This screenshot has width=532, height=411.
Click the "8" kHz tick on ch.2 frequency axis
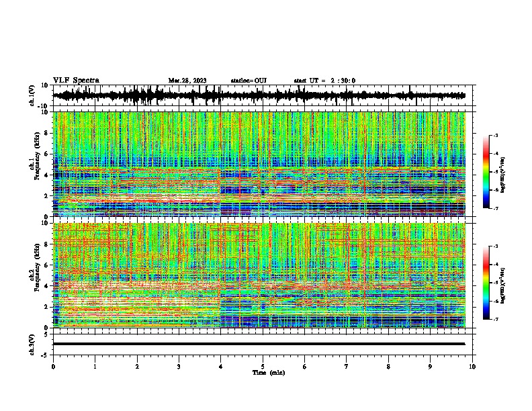[46, 244]
